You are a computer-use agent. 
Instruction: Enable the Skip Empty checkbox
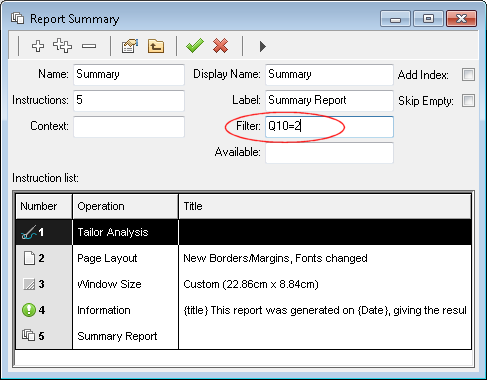tap(468, 100)
